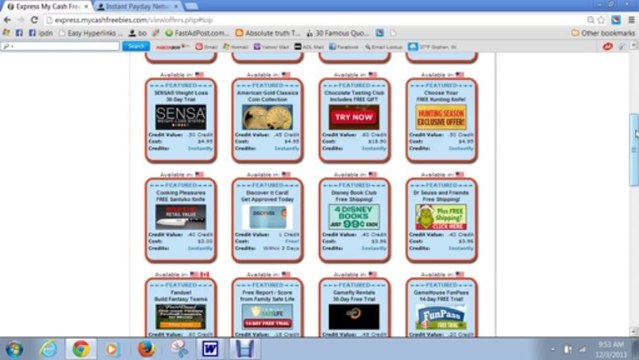Viewport: 639px width, 360px height.
Task: Click the 'Choose Your FREE Hunting Knife!' title
Action: pyautogui.click(x=441, y=96)
